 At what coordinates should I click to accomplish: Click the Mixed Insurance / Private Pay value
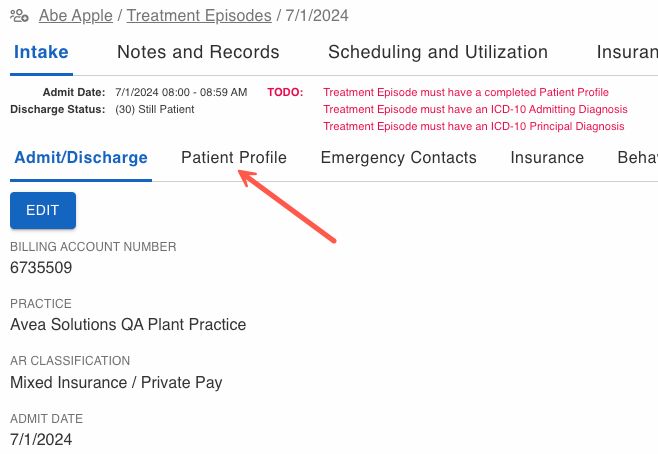point(116,382)
